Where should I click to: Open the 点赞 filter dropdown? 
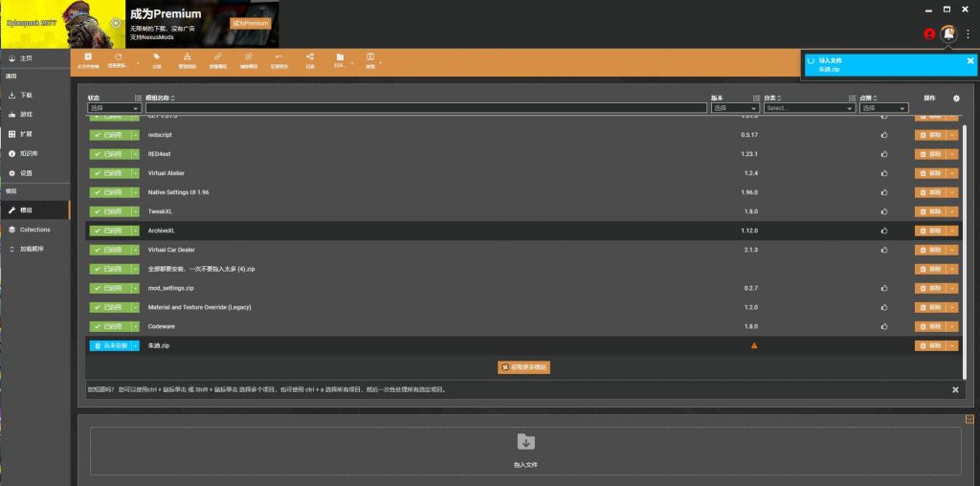tap(883, 108)
